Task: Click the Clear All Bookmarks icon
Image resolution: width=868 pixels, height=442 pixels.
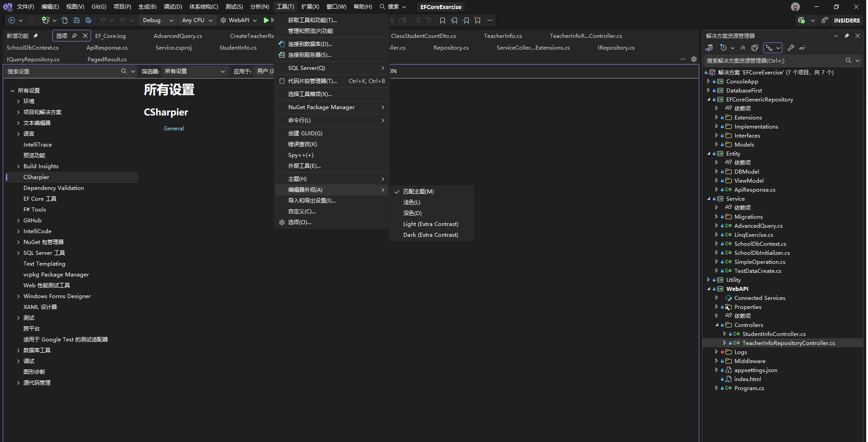Action: coord(478,20)
